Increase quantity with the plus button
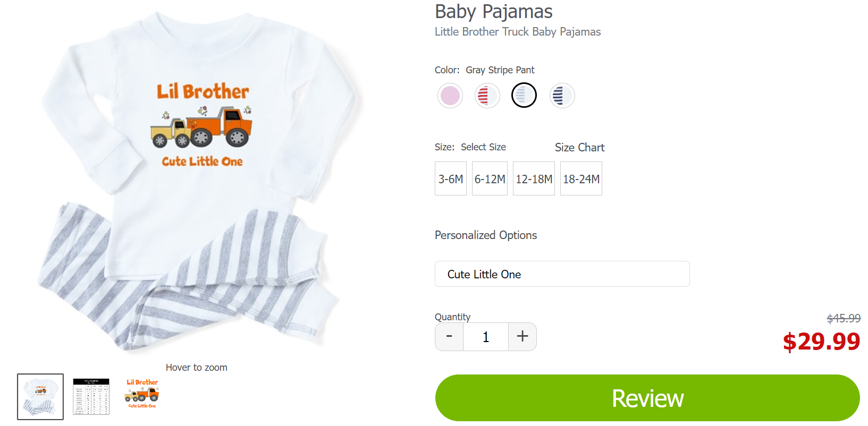868x426 pixels. (522, 337)
